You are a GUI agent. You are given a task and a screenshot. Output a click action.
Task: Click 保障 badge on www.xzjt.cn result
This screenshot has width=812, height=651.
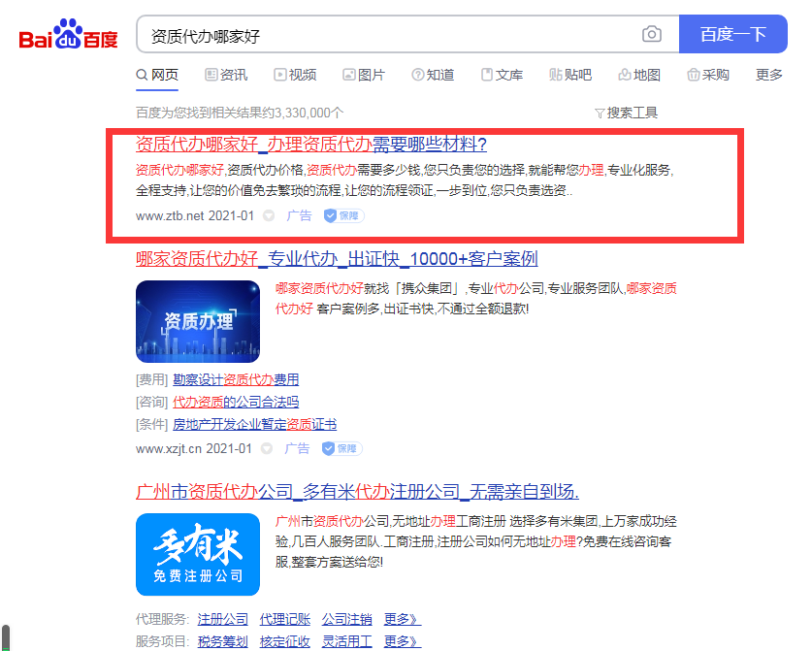[x=342, y=448]
